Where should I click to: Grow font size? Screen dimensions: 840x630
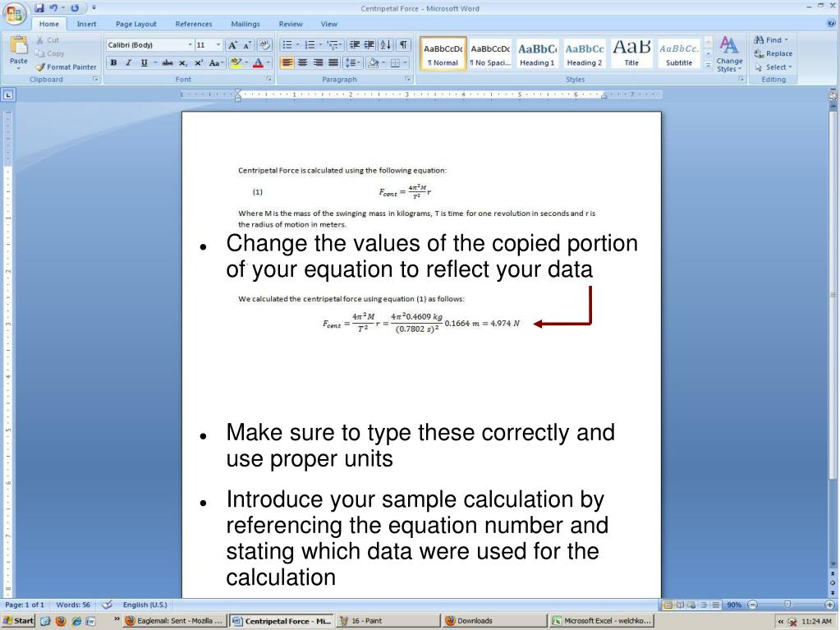coord(232,45)
